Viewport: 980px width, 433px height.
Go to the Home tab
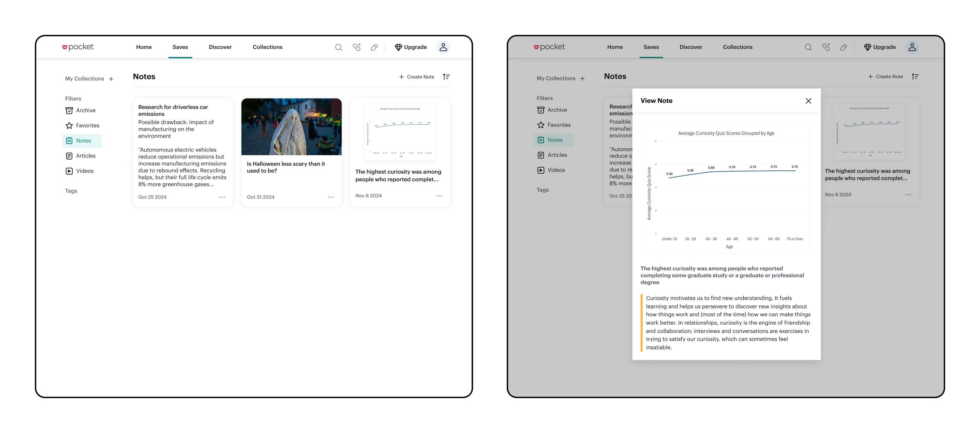pos(144,47)
